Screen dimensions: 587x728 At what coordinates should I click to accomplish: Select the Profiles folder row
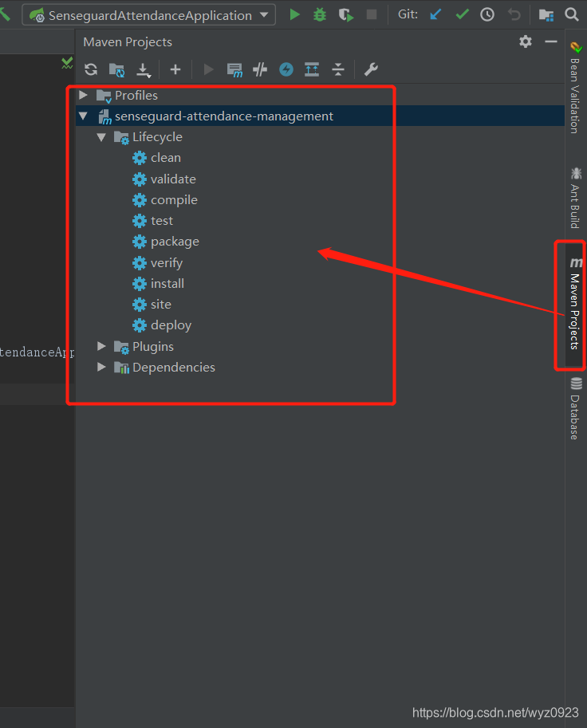[x=320, y=95]
